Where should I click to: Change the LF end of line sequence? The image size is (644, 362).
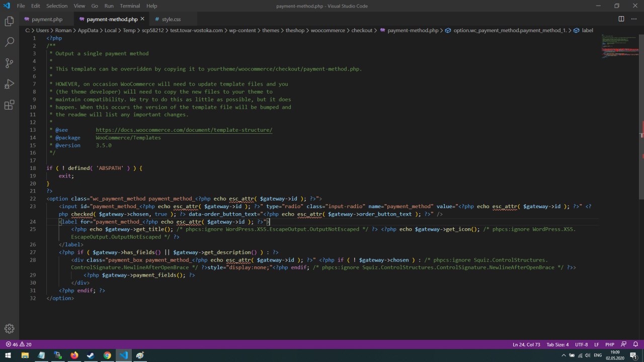click(596, 344)
